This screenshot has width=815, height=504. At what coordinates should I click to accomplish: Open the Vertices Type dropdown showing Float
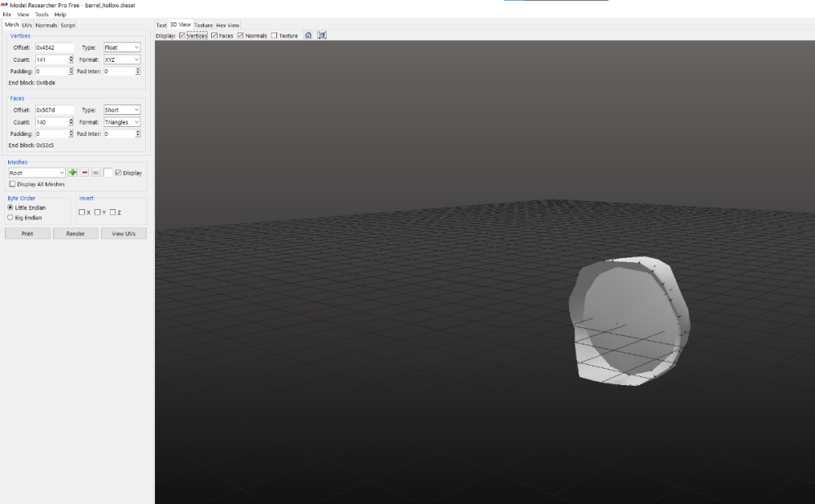pyautogui.click(x=121, y=48)
